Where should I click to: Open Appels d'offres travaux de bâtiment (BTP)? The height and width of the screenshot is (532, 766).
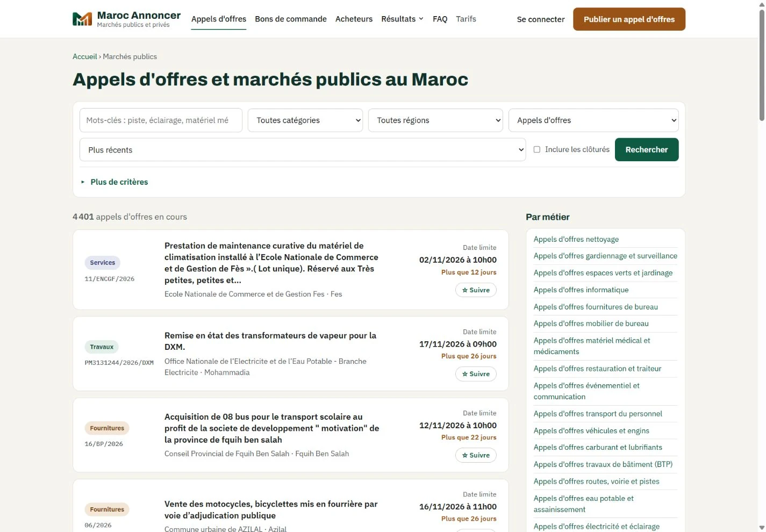tap(603, 464)
